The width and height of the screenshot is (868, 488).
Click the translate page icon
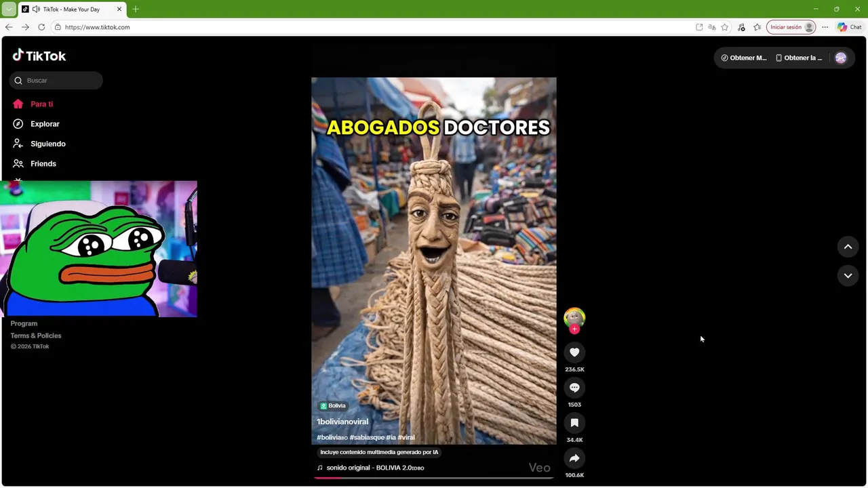(x=712, y=27)
